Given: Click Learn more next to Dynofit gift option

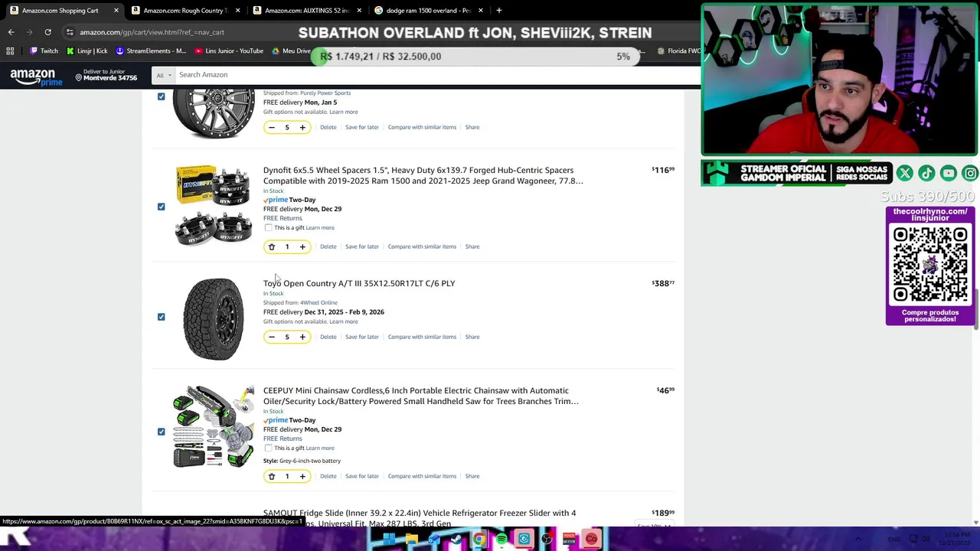Looking at the screenshot, I should (x=320, y=227).
